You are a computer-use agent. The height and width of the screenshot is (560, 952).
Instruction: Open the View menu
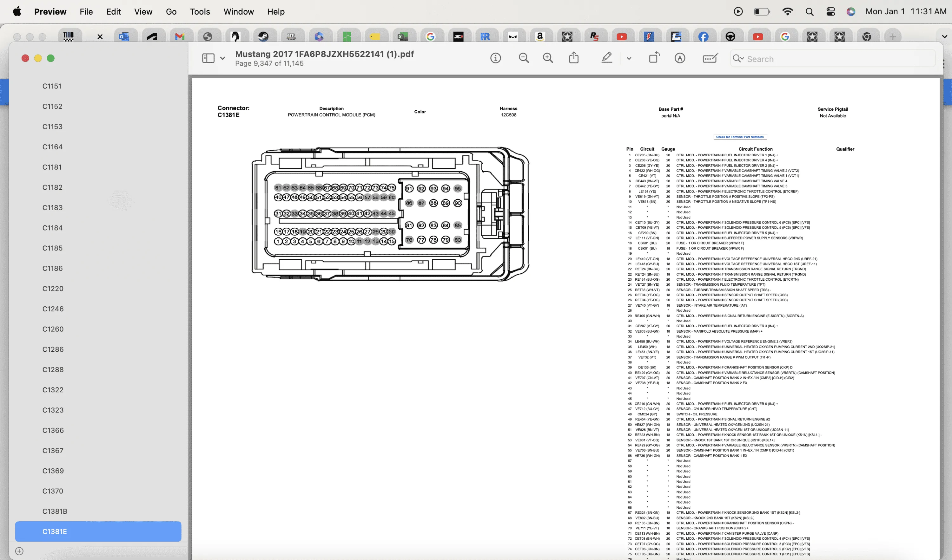[143, 12]
